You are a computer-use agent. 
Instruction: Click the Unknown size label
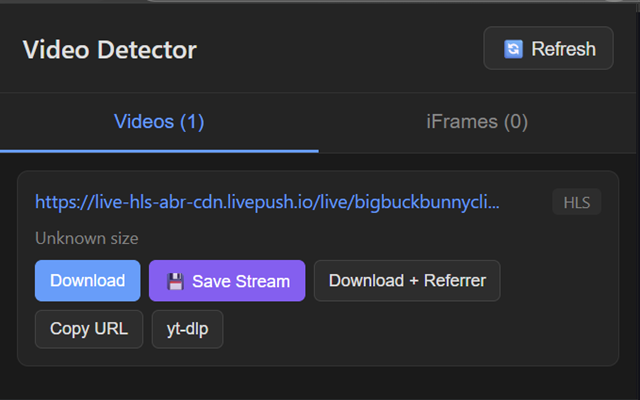click(87, 238)
